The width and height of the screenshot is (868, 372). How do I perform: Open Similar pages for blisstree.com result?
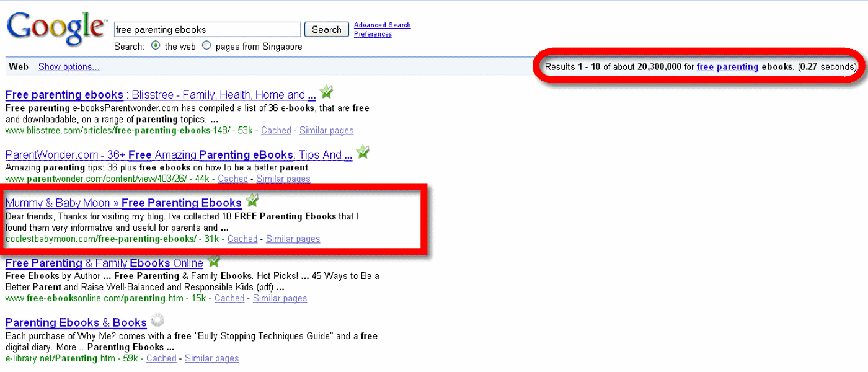tap(327, 131)
